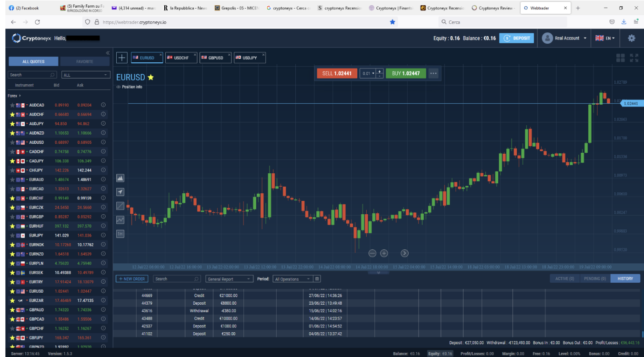Screen dimensions: 644x357
Task: Open the settings gear in top bar
Action: click(632, 38)
